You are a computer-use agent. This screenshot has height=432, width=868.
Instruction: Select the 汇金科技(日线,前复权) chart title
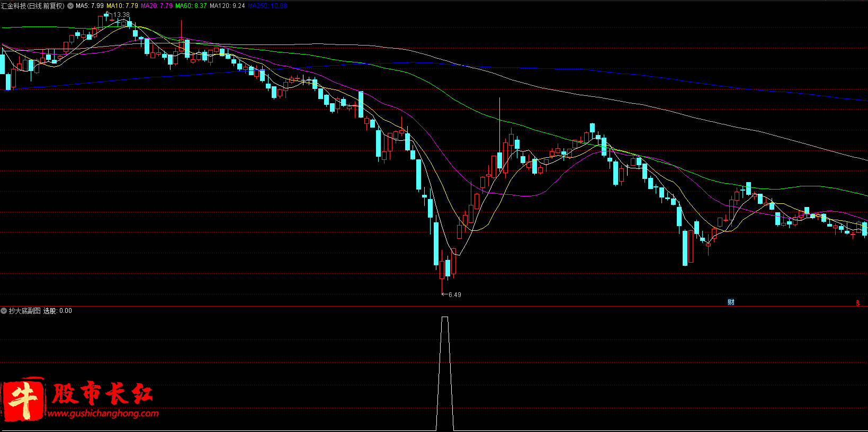(x=33, y=6)
